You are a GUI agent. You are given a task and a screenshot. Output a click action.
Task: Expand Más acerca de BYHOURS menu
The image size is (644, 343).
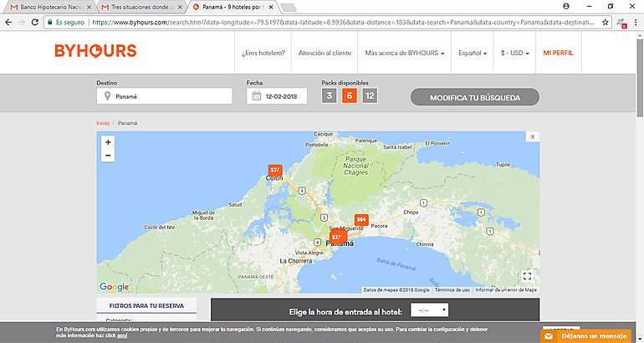pos(405,53)
